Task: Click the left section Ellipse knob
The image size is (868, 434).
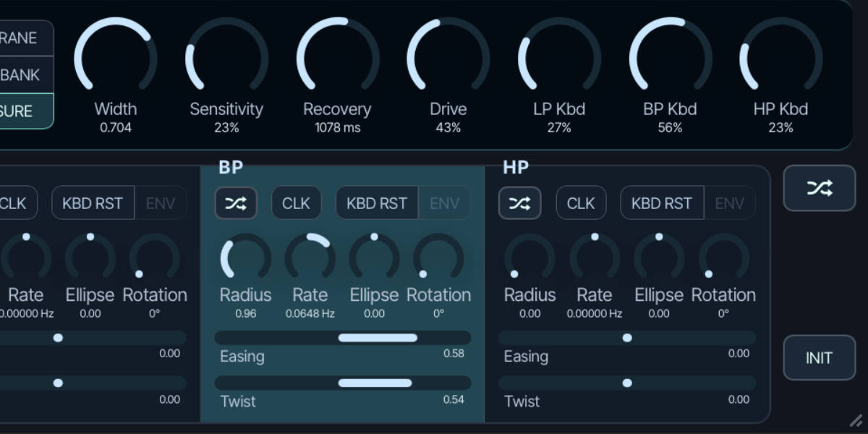Action: [x=90, y=258]
